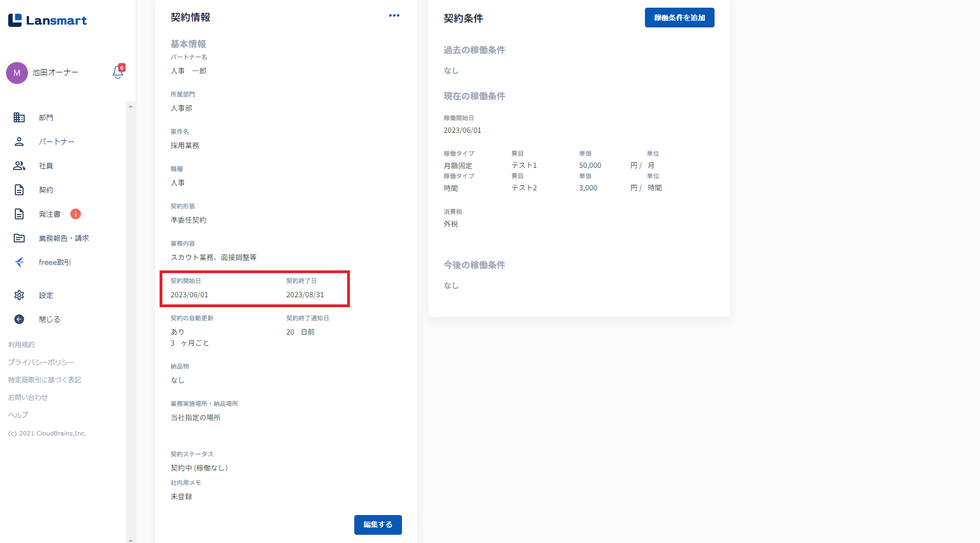The height and width of the screenshot is (543, 980).
Task: Open 業務報告・請求 in the sidebar
Action: tap(64, 238)
